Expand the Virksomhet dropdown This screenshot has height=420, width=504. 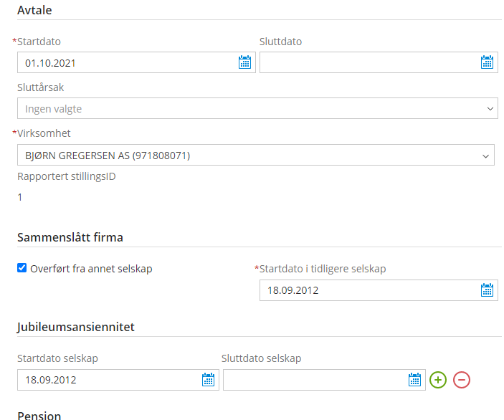coord(256,156)
